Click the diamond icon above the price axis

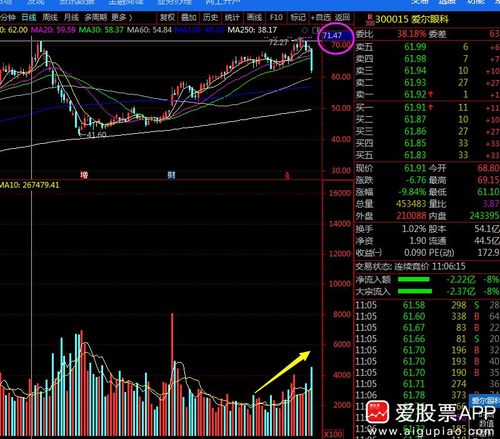[305, 31]
